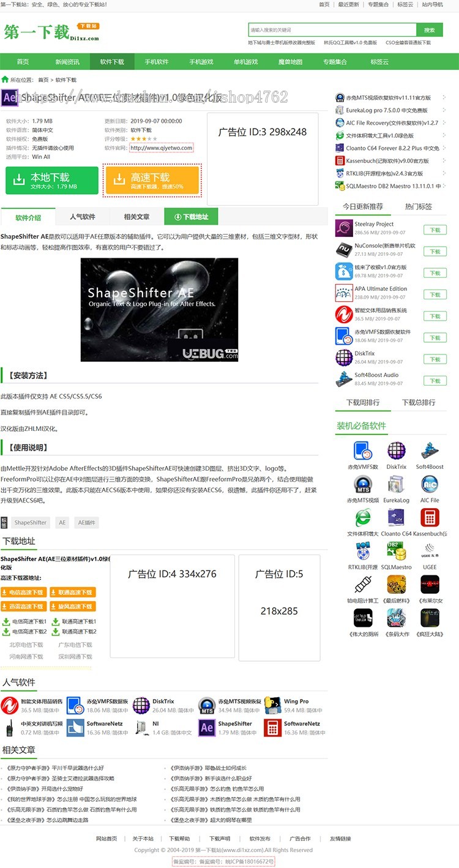Open 手机软件 in the green navigation bar
The height and width of the screenshot is (868, 459).
pyautogui.click(x=157, y=62)
